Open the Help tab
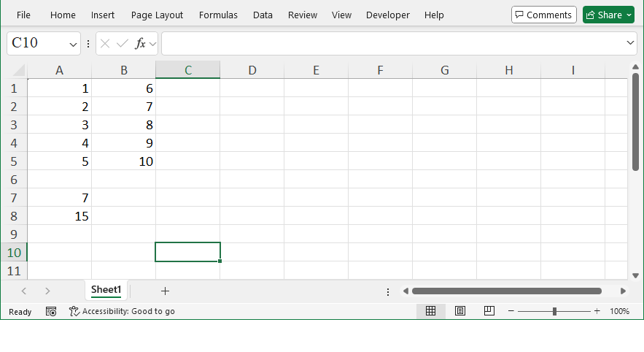Image resolution: width=644 pixels, height=352 pixels. (434, 15)
